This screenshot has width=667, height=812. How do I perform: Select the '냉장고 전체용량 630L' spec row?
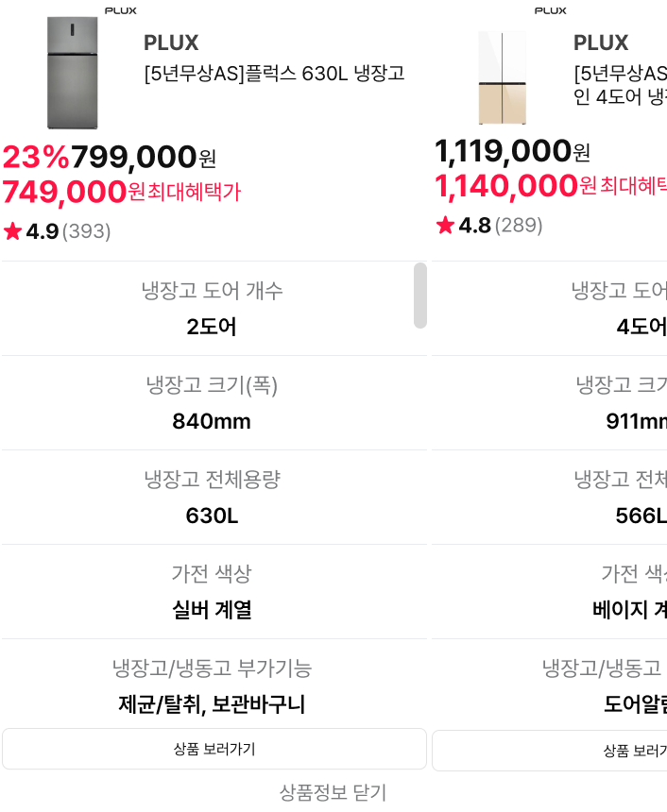(x=212, y=498)
